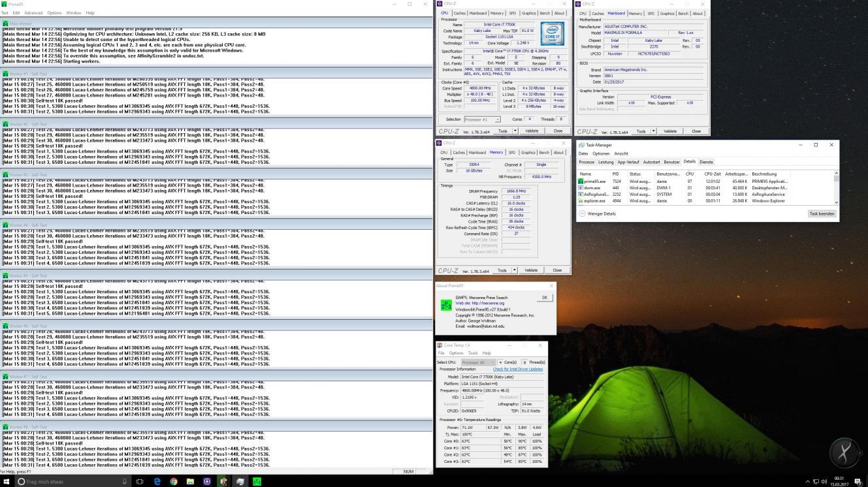Image resolution: width=868 pixels, height=487 pixels.
Task: Click the Intel Core i7 logo in CPU-Z
Action: coord(553,32)
